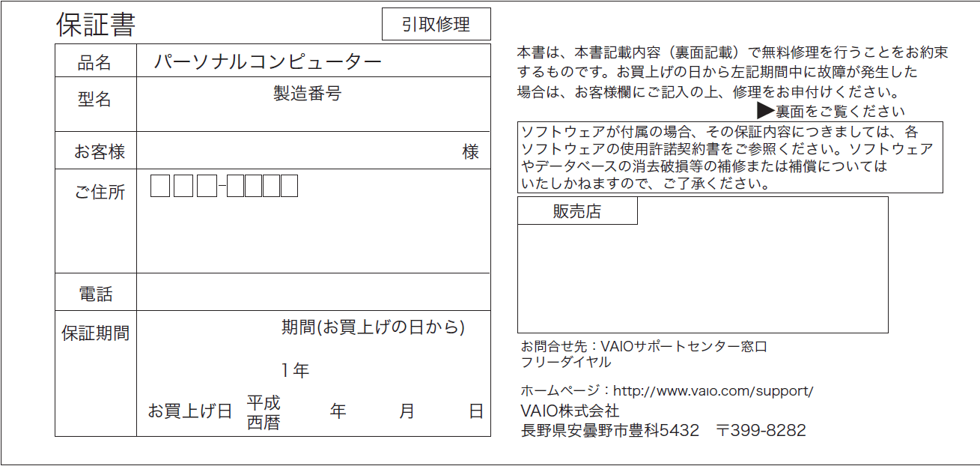Screen dimensions: 980x466
Task: Click the 品名 label cell
Action: point(96,61)
